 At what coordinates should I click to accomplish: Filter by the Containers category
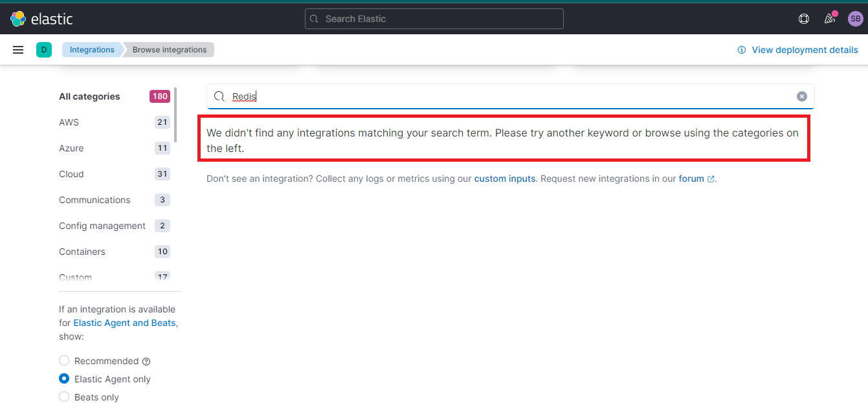pos(82,252)
